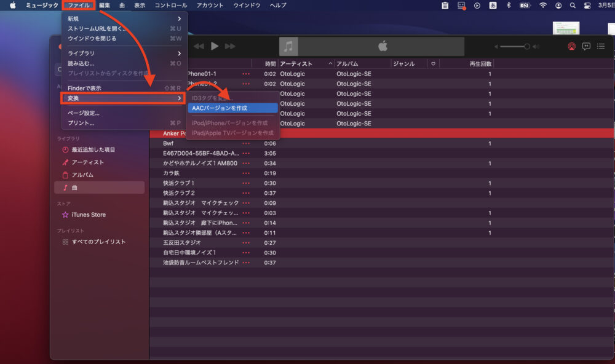Viewport: 615px width, 364px height.
Task: Click the circled play icon in menu bar
Action: tap(477, 6)
